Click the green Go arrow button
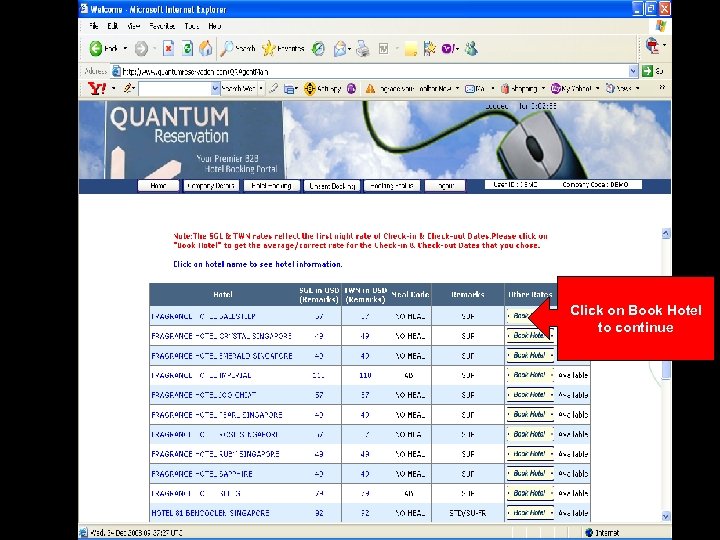Image resolution: width=720 pixels, height=540 pixels. [647, 71]
